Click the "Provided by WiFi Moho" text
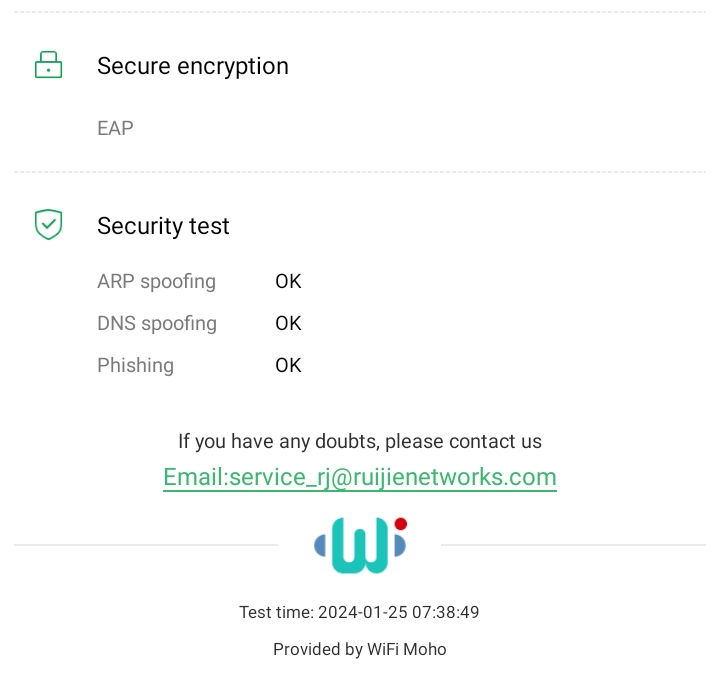 (x=360, y=649)
